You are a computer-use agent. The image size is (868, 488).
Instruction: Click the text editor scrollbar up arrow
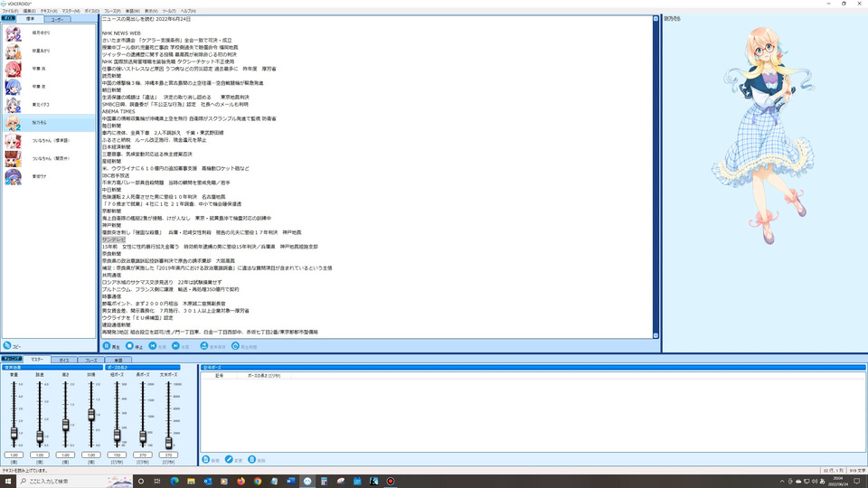656,19
